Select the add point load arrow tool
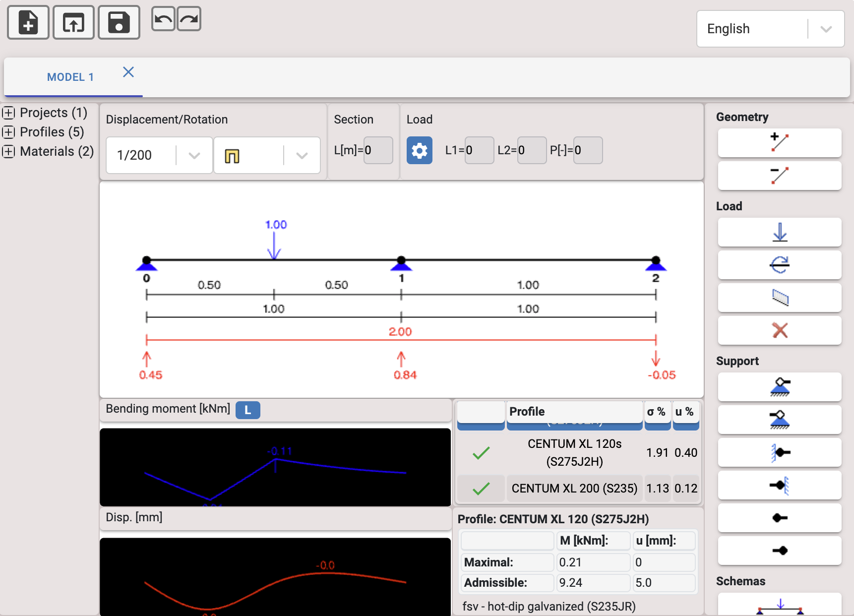Viewport: 854px width, 616px height. (x=780, y=232)
